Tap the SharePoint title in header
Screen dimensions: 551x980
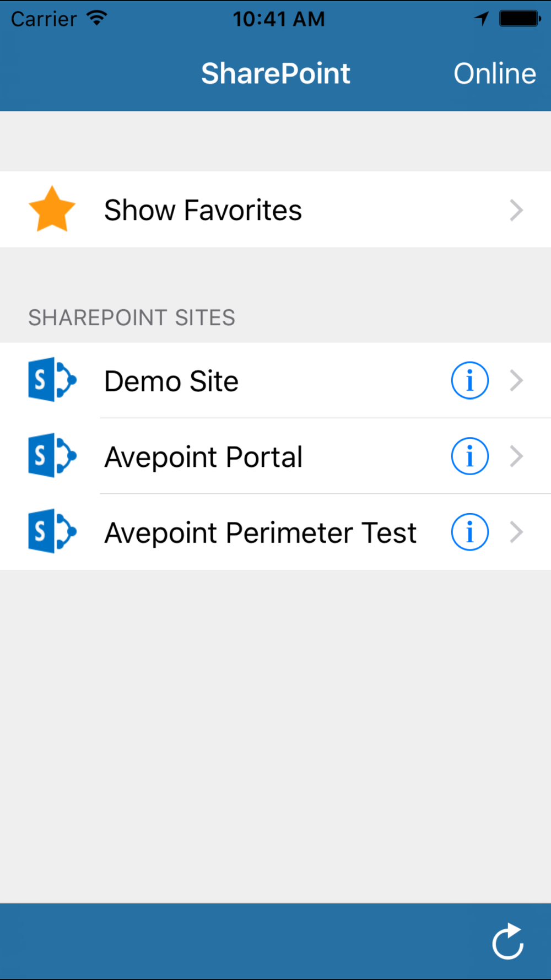pos(275,73)
